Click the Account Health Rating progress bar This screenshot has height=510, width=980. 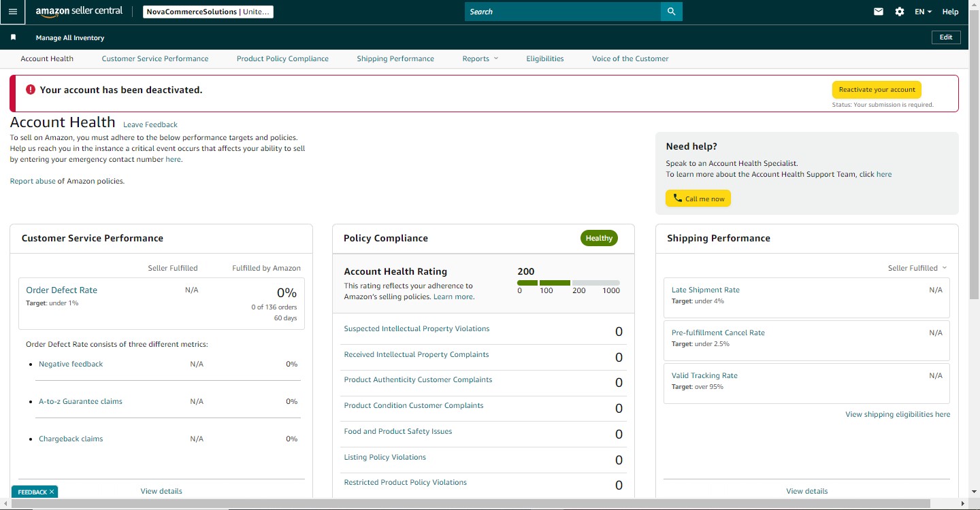click(568, 283)
